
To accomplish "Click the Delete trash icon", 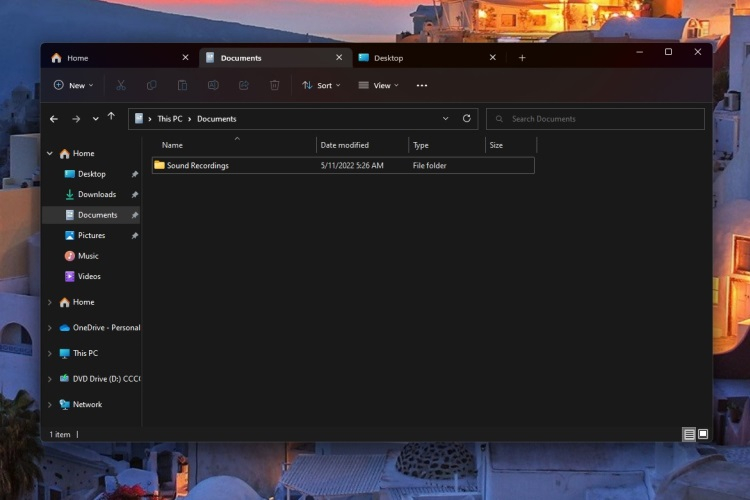I will (x=274, y=86).
